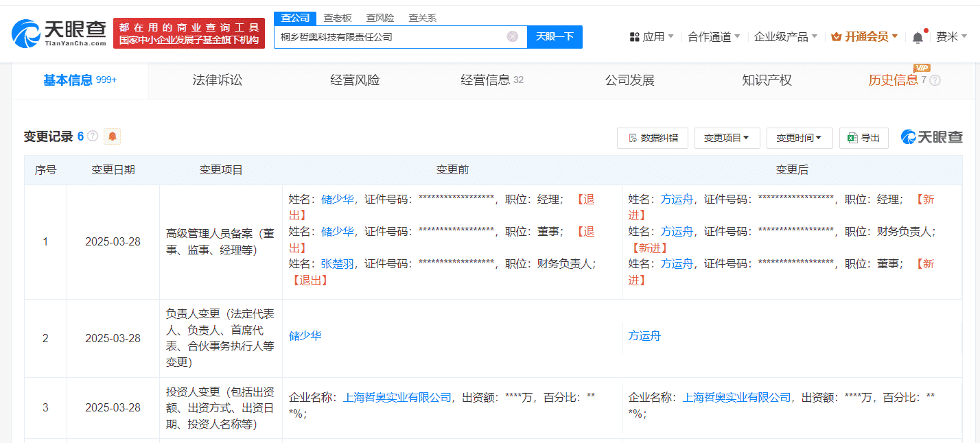Open the 应用 dropdown menu
980x443 pixels.
pos(651,37)
